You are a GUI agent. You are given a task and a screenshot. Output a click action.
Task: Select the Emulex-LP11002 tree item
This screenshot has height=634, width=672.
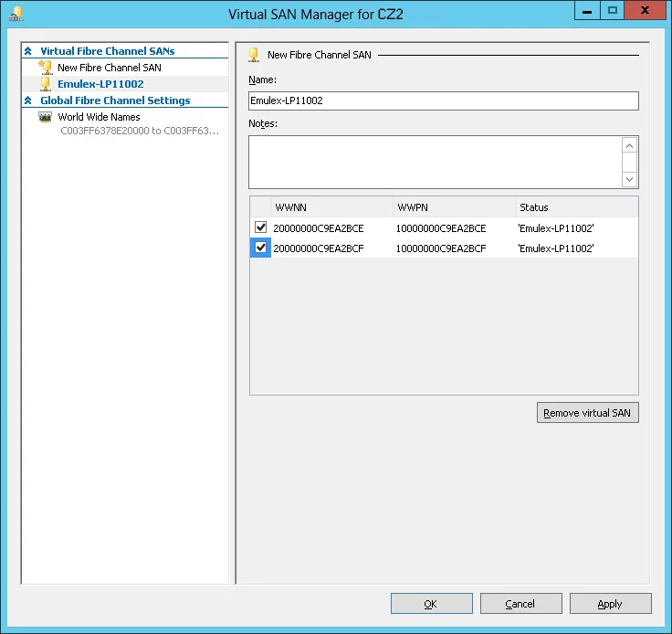pyautogui.click(x=100, y=84)
